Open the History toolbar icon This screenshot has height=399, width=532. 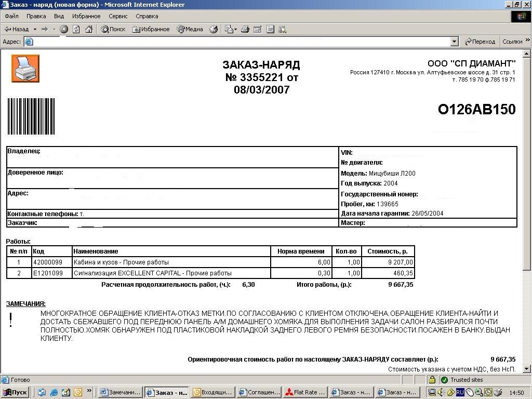214,29
